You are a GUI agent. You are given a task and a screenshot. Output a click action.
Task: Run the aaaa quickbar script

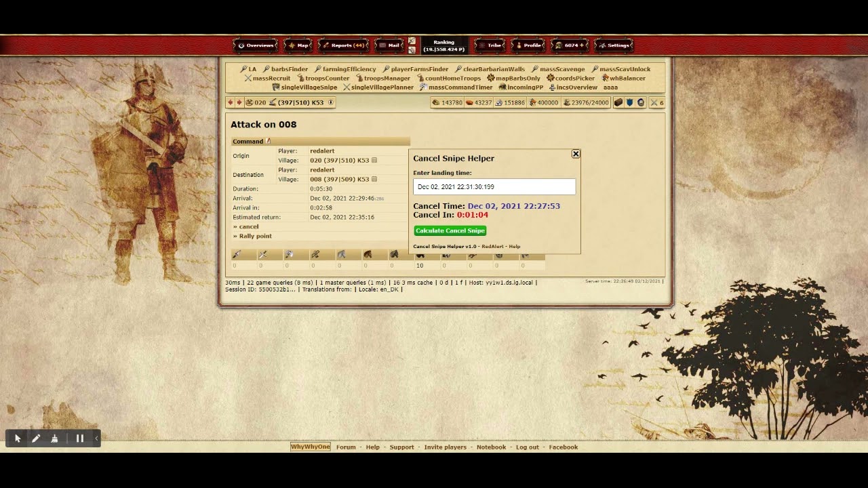click(610, 87)
